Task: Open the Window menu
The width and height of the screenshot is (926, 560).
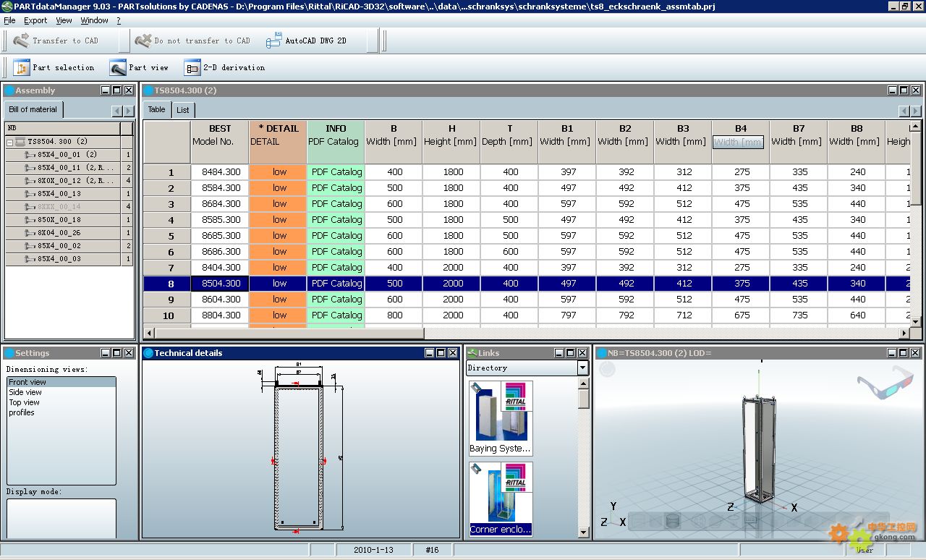Action: (x=94, y=20)
